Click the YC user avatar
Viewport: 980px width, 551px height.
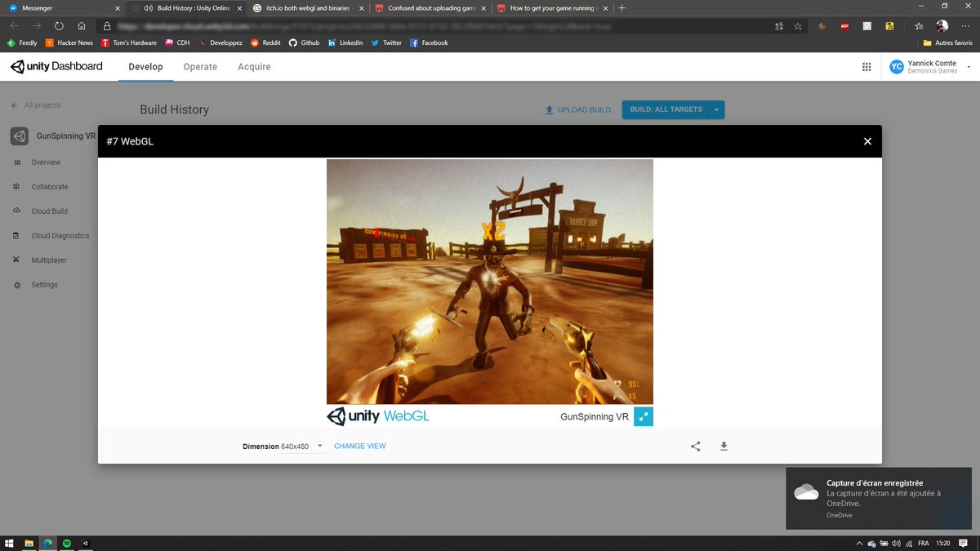click(897, 67)
